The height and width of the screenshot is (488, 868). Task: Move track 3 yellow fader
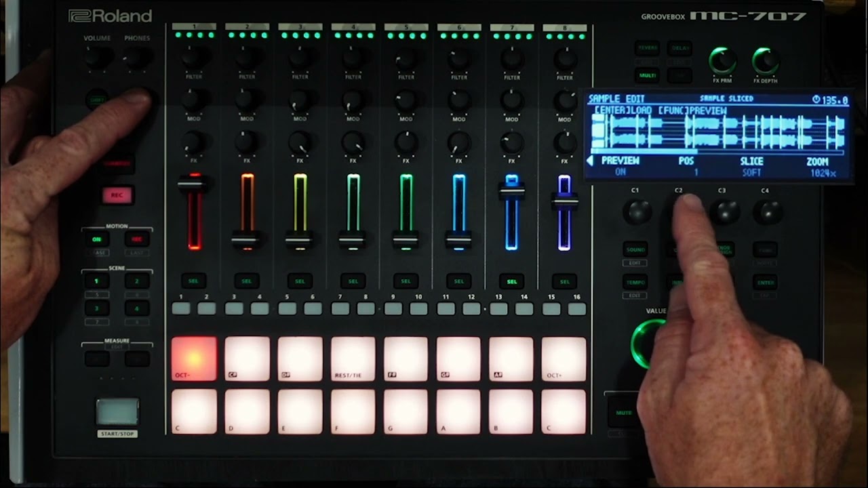click(x=300, y=239)
